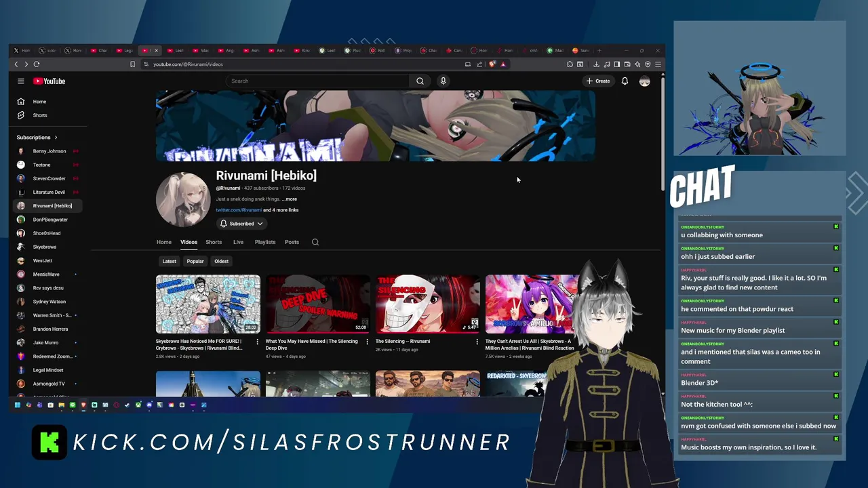Click the Brave Rewards triangle icon

[503, 64]
